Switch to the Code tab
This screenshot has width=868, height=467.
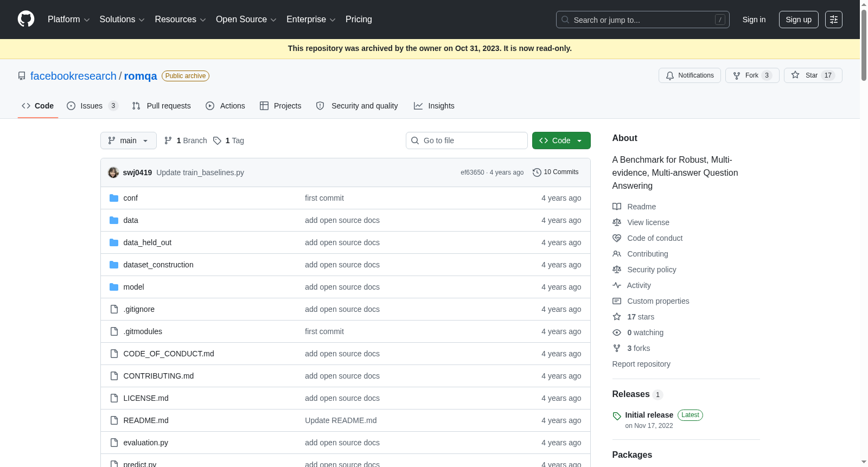[38, 106]
